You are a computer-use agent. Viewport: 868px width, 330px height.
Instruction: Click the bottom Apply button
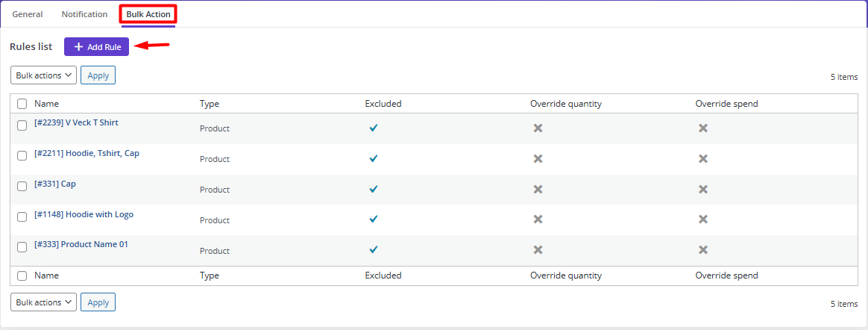pyautogui.click(x=98, y=302)
